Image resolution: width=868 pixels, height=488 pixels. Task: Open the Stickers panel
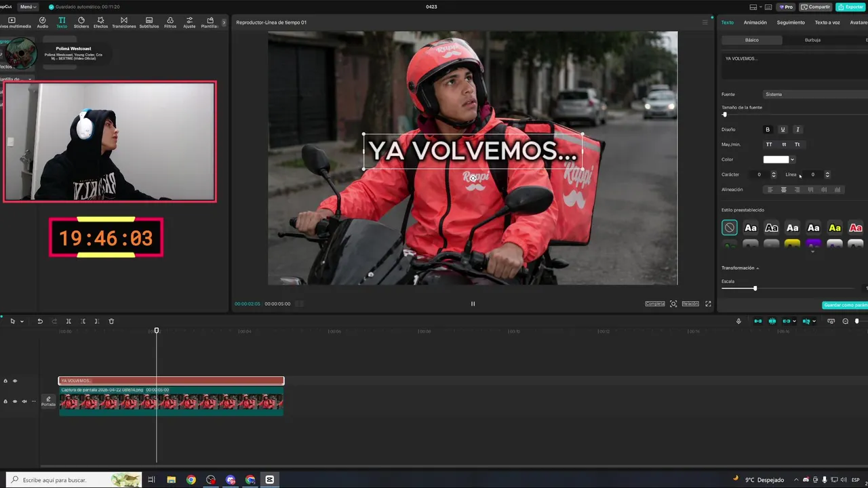(81, 22)
